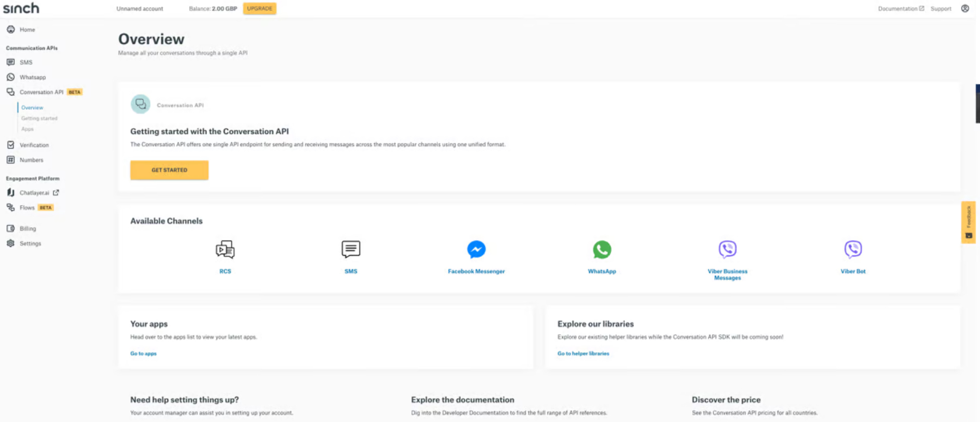The image size is (980, 422).
Task: Follow the Go to helper libraries link
Action: tap(583, 353)
